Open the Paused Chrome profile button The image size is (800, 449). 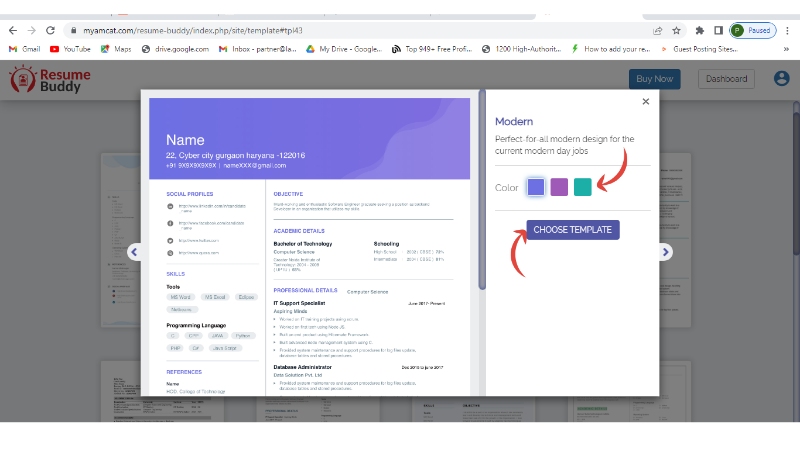(752, 30)
